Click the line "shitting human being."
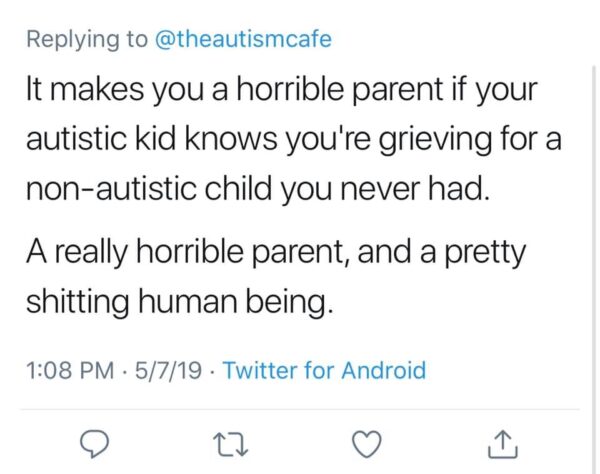600x474 pixels. (x=179, y=302)
